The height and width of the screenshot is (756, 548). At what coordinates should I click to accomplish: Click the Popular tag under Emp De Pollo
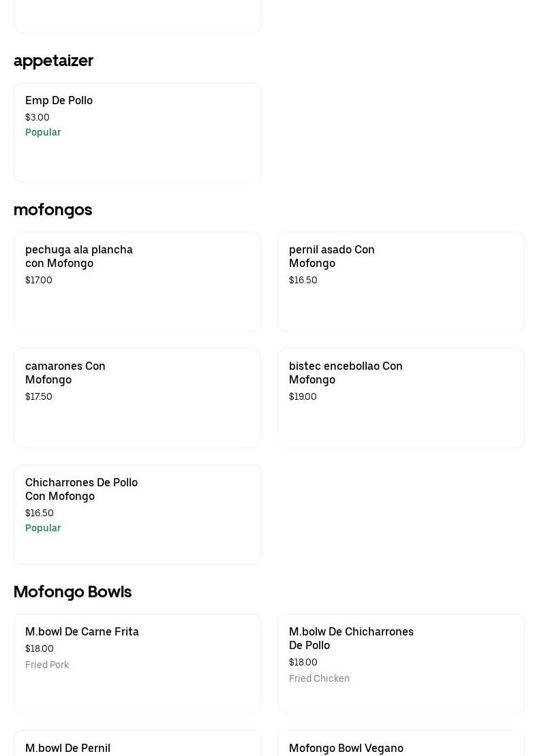43,132
